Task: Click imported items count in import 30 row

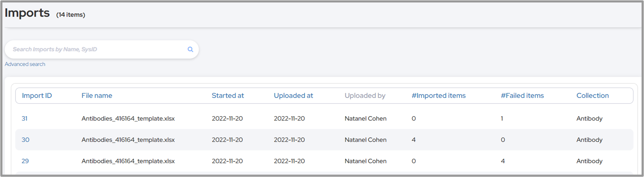Action: 414,140
